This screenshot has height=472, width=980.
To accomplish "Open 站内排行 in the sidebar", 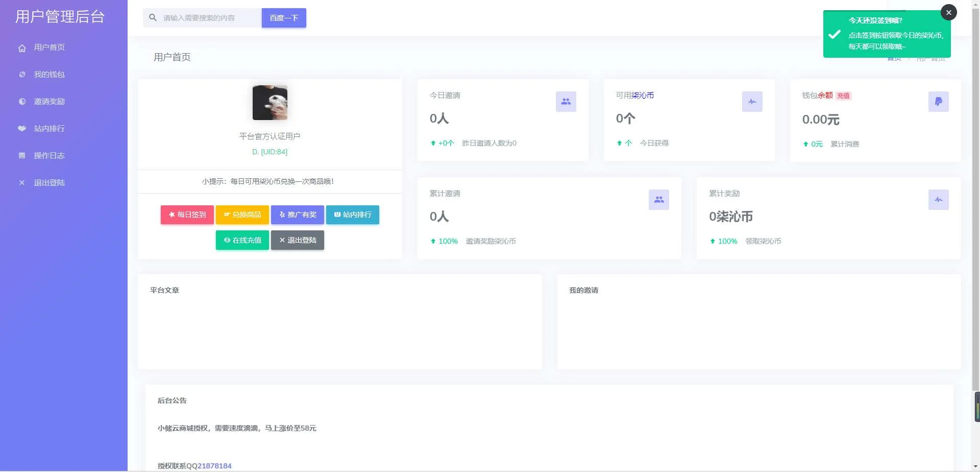I will pyautogui.click(x=49, y=129).
